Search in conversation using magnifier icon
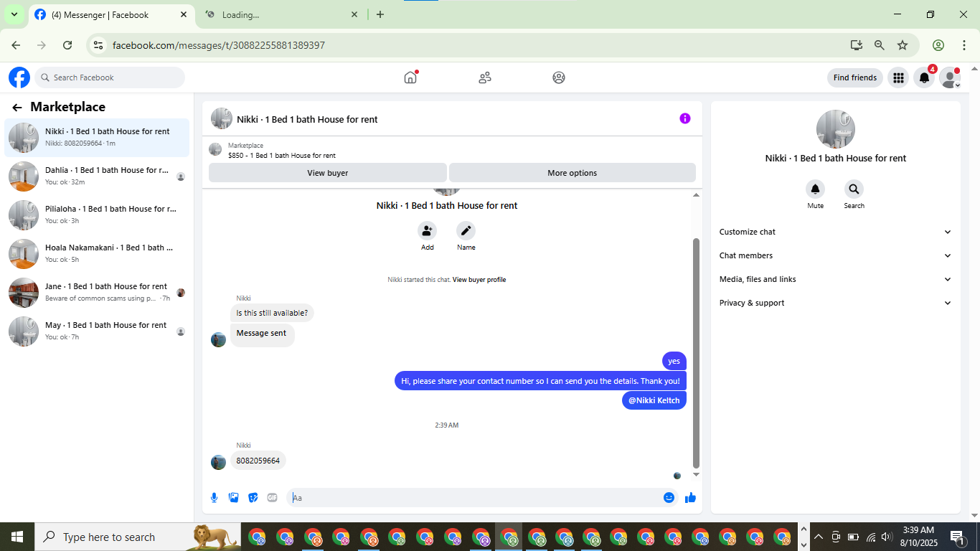980x551 pixels. 854,189
